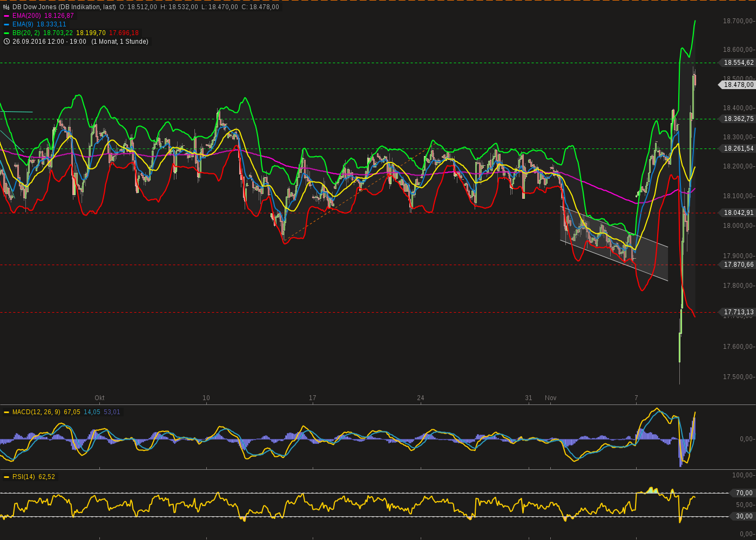Click the '7' date label on the time axis
756x540 pixels.
(637, 398)
